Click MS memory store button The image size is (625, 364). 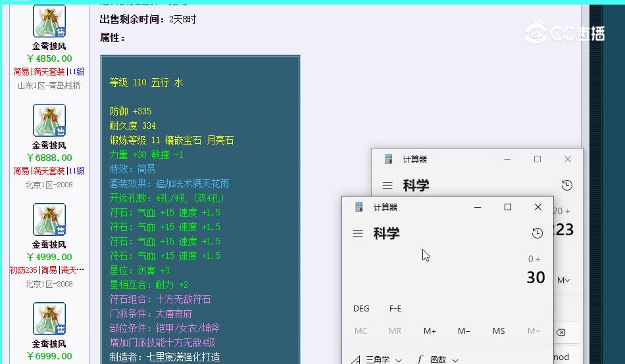[x=499, y=331]
